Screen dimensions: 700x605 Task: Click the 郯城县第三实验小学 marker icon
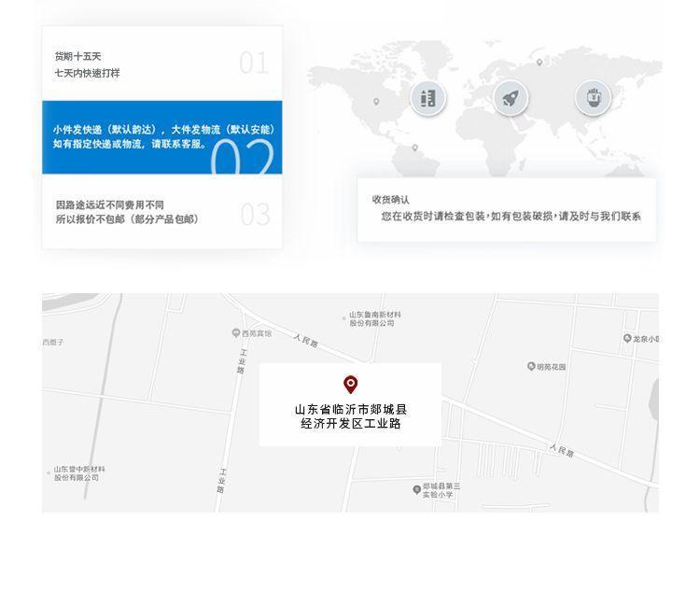[416, 489]
